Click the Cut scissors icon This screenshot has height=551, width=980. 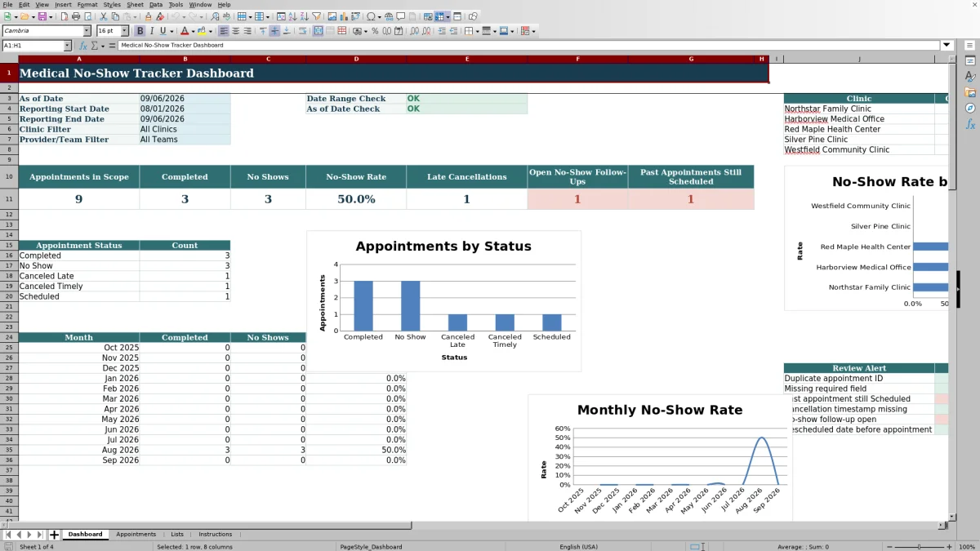(x=104, y=16)
